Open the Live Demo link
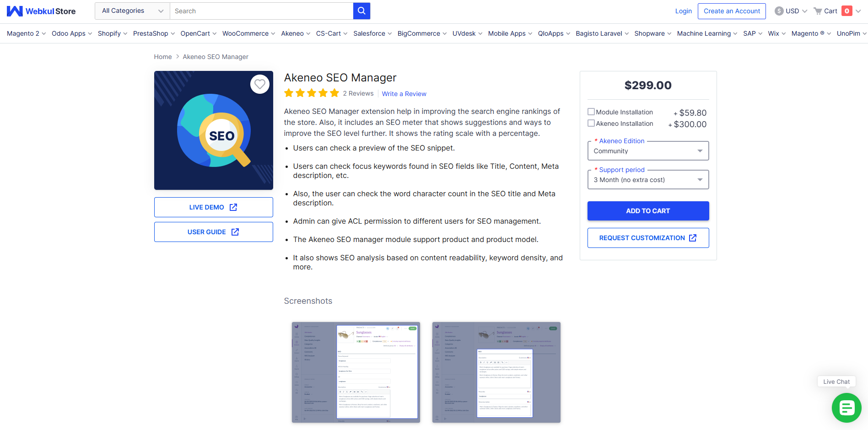The width and height of the screenshot is (868, 430). [213, 207]
